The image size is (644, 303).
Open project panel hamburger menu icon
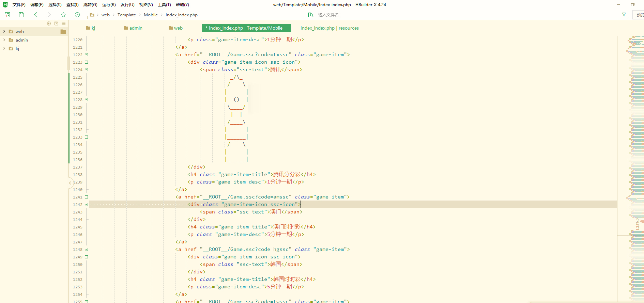point(64,23)
